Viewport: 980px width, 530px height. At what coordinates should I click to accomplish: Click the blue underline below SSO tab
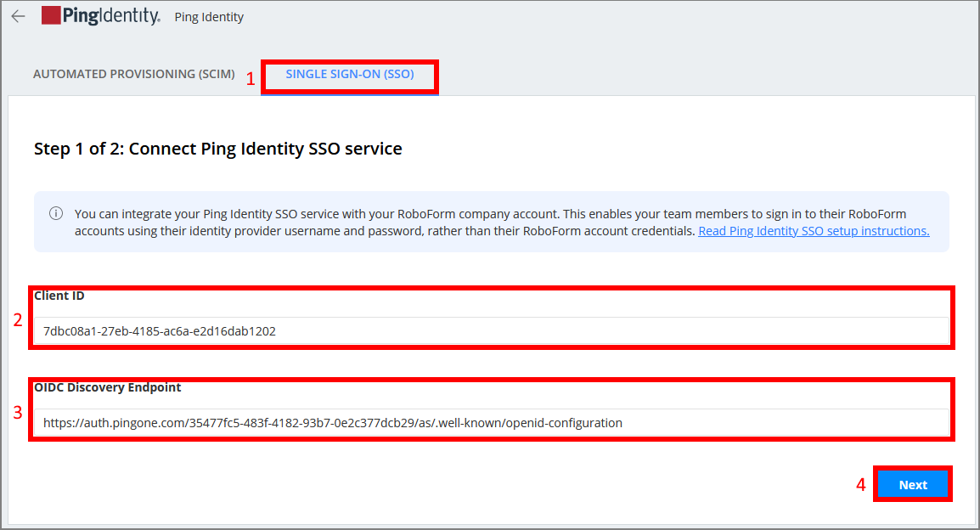point(349,93)
